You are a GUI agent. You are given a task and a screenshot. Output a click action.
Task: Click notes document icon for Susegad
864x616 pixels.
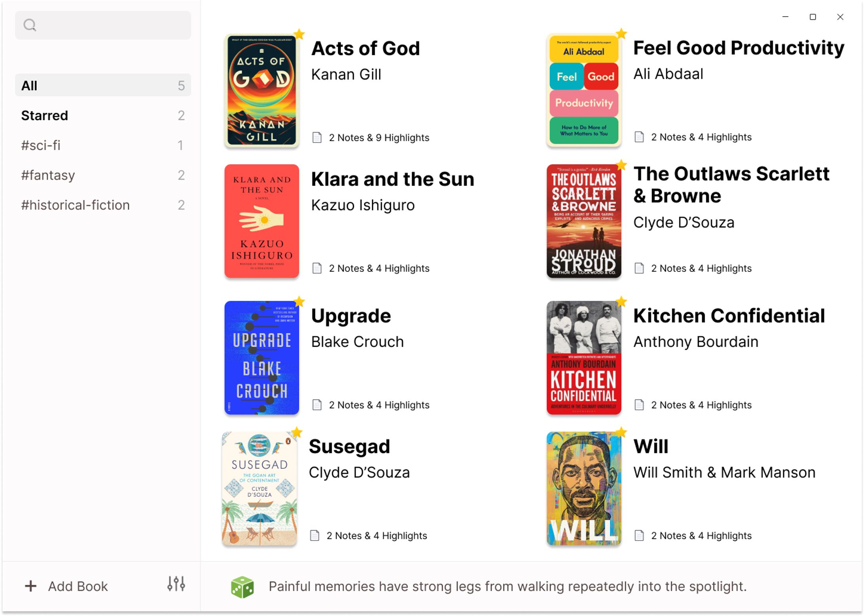[x=315, y=535]
